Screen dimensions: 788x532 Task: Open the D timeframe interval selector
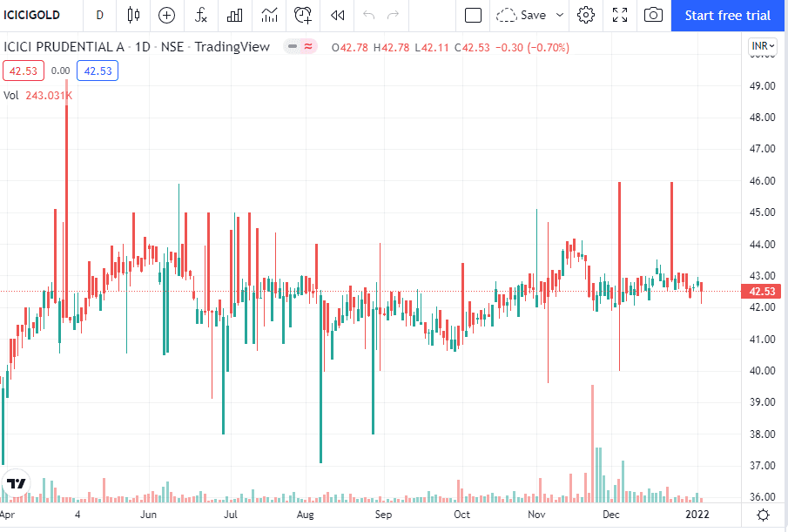(x=99, y=15)
